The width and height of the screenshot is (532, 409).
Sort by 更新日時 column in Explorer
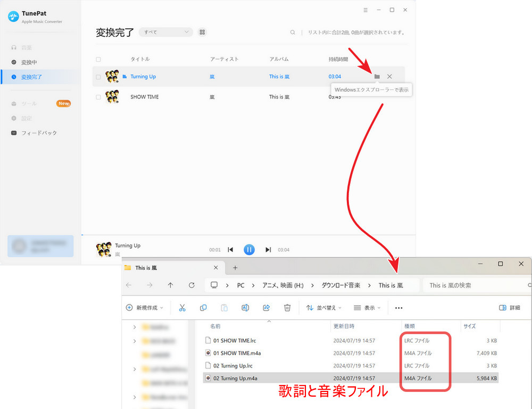(344, 326)
